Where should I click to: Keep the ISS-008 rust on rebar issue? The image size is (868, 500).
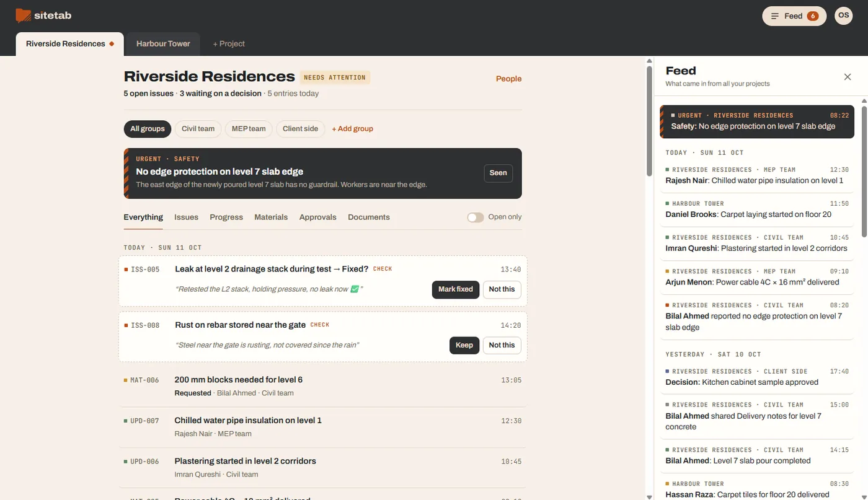tap(464, 345)
